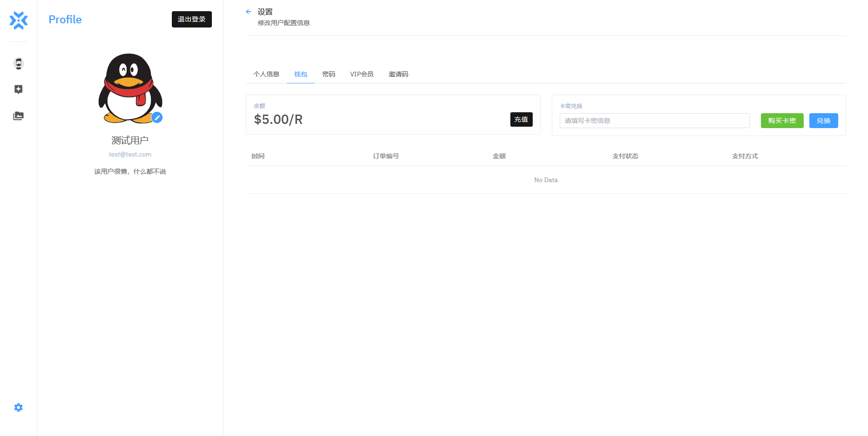Open settings via the gear icon
This screenshot has width=868, height=436.
(19, 408)
